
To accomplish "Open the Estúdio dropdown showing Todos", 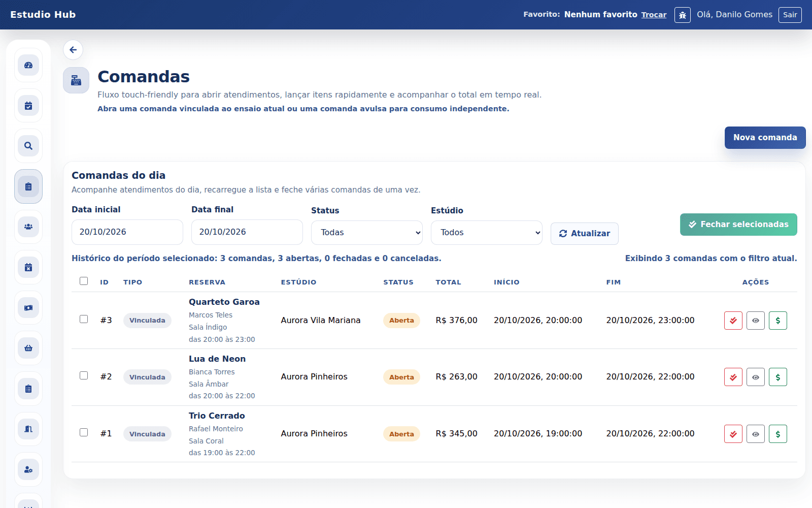I will coord(487,233).
